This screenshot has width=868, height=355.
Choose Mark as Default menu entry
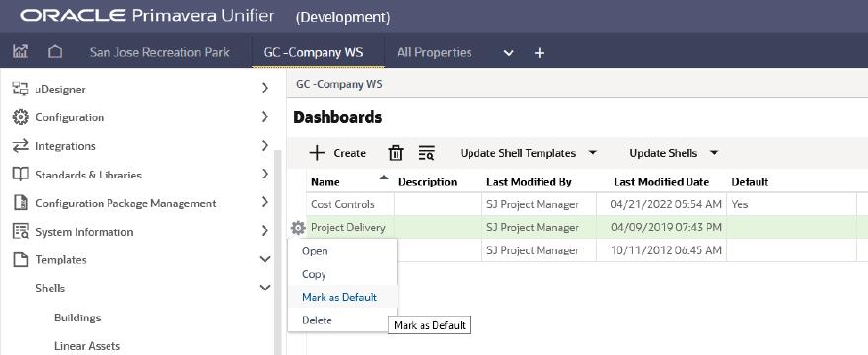(x=342, y=297)
